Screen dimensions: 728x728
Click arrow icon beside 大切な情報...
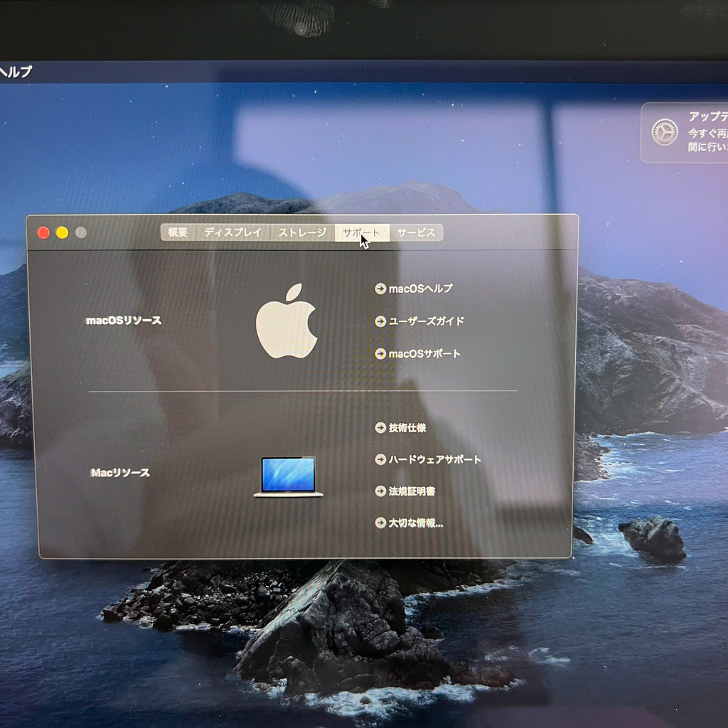[380, 523]
